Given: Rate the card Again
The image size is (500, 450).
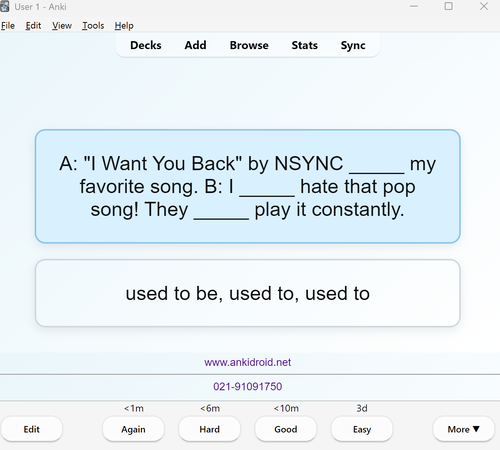Looking at the screenshot, I should click(x=133, y=429).
